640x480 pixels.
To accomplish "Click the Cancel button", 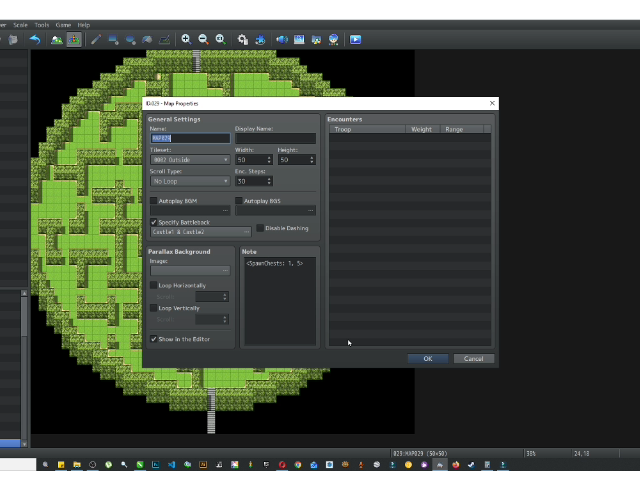I will coord(473,358).
